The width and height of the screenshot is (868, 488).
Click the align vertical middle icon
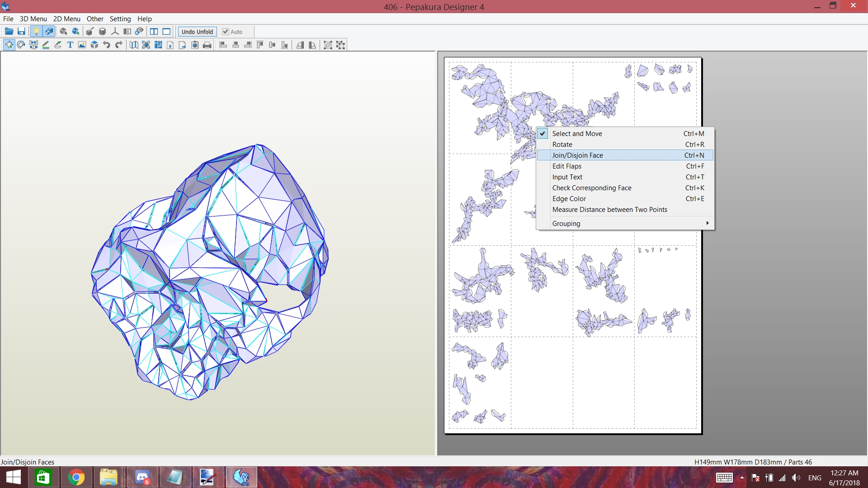pyautogui.click(x=272, y=45)
